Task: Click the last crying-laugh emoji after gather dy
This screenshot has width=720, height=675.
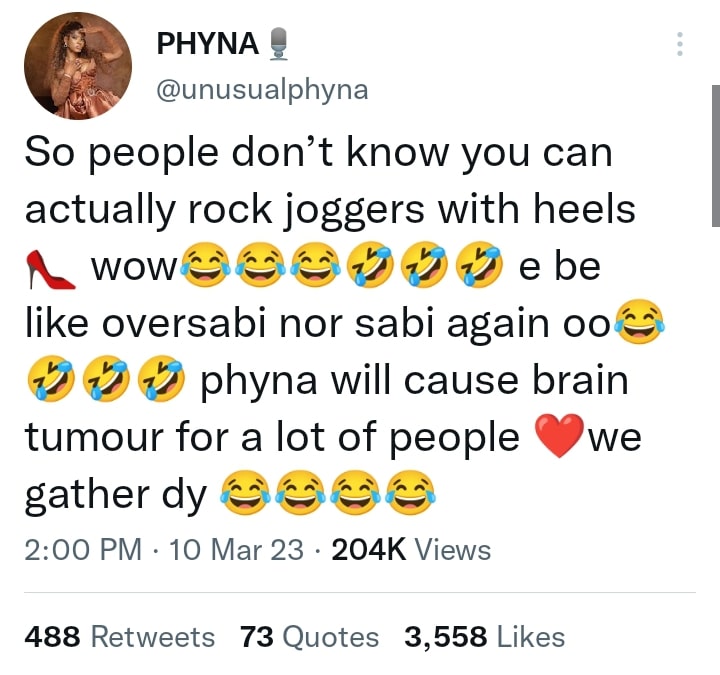Action: (x=410, y=492)
